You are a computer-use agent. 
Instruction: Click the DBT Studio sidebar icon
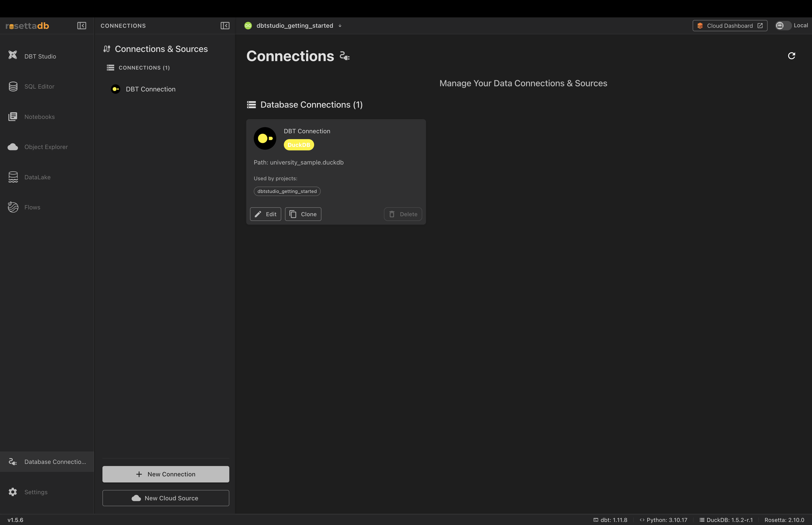pos(13,55)
